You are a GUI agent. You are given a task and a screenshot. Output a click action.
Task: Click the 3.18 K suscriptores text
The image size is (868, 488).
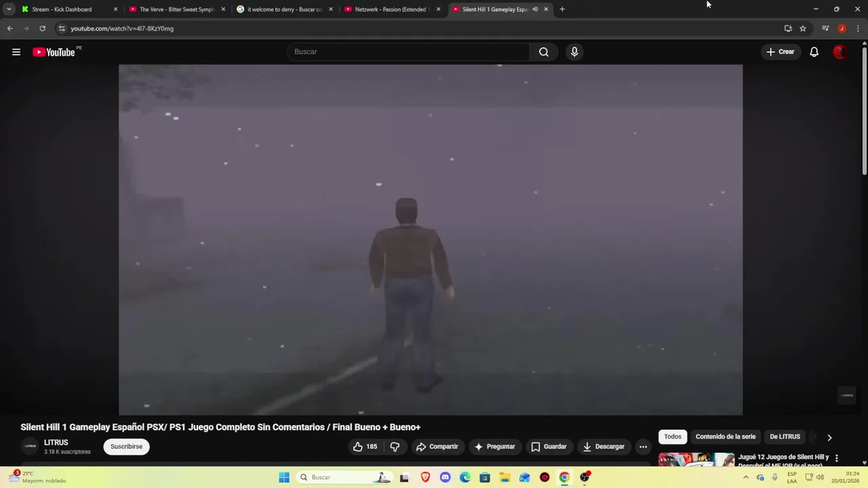coord(67,452)
